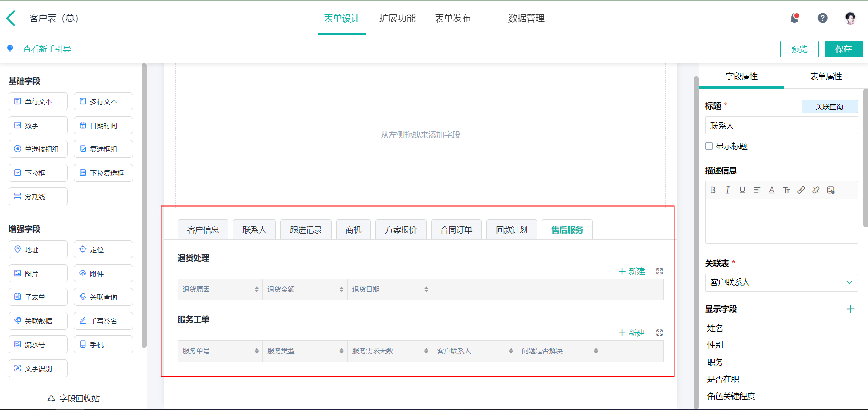868x410 pixels.
Task: Select the 方案报价 tab
Action: (x=401, y=229)
